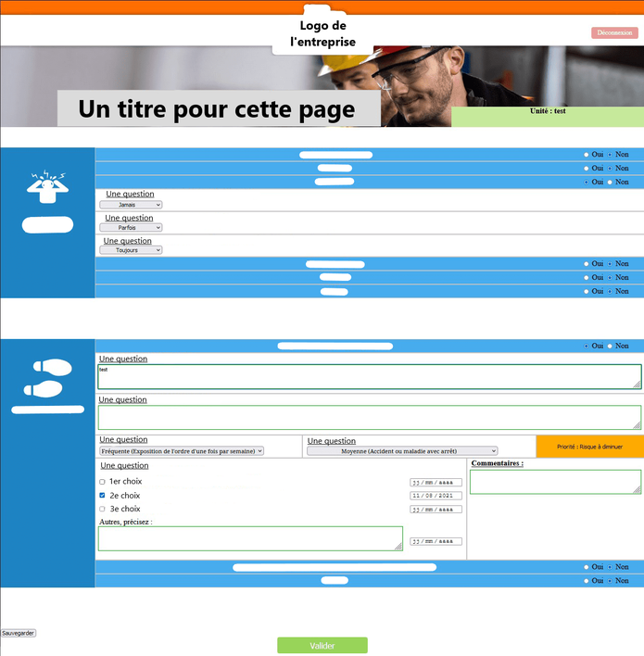Click the Commentaires text area
Screen dimensions: 644x656
(555, 482)
